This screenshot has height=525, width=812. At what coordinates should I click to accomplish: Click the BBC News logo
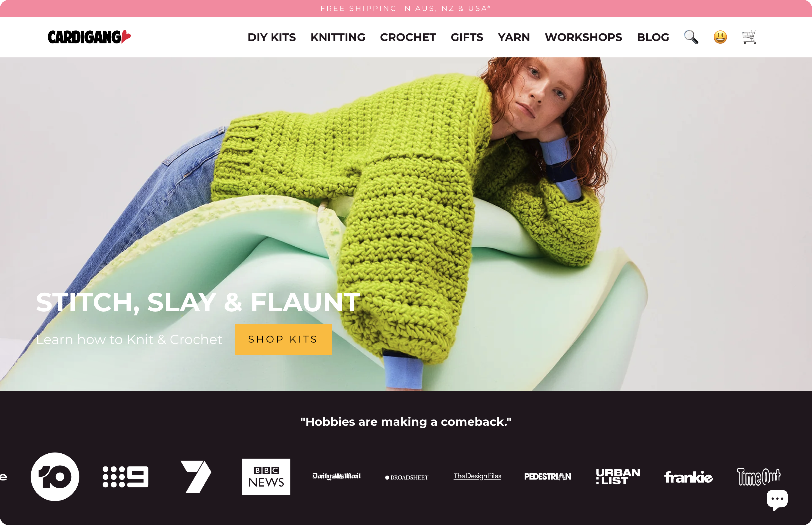pyautogui.click(x=266, y=477)
